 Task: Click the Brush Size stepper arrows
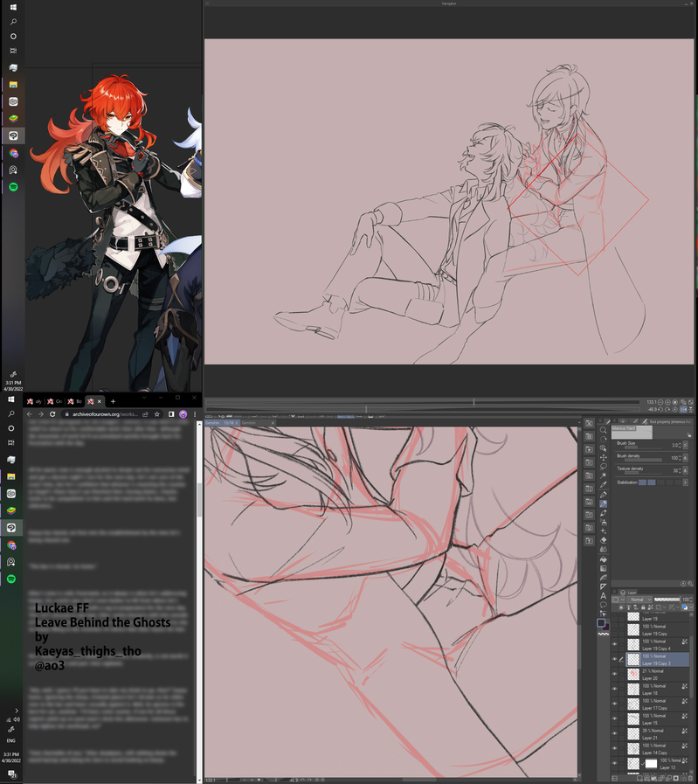680,445
